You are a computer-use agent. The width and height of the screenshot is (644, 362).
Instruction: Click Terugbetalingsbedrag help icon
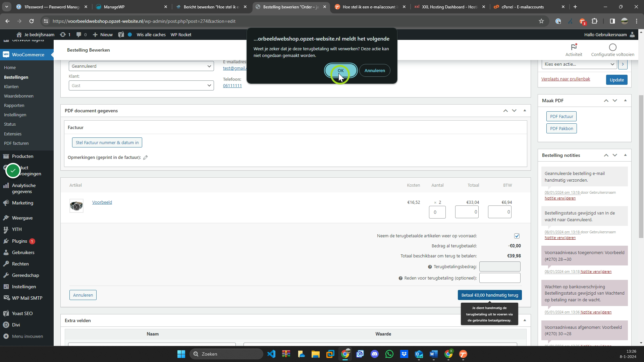430,267
